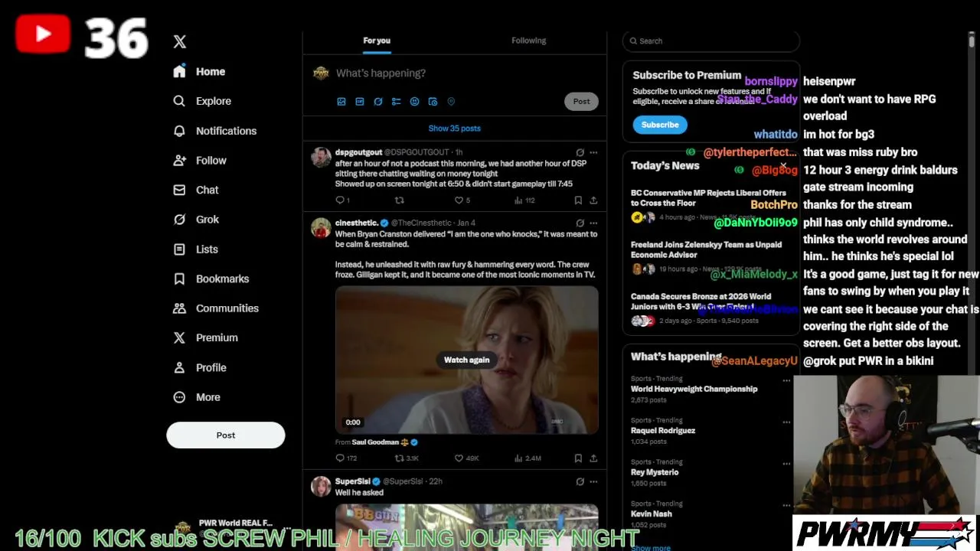Open more options on dspgoutgout post
Screen dimensions: 980x551
(593, 152)
